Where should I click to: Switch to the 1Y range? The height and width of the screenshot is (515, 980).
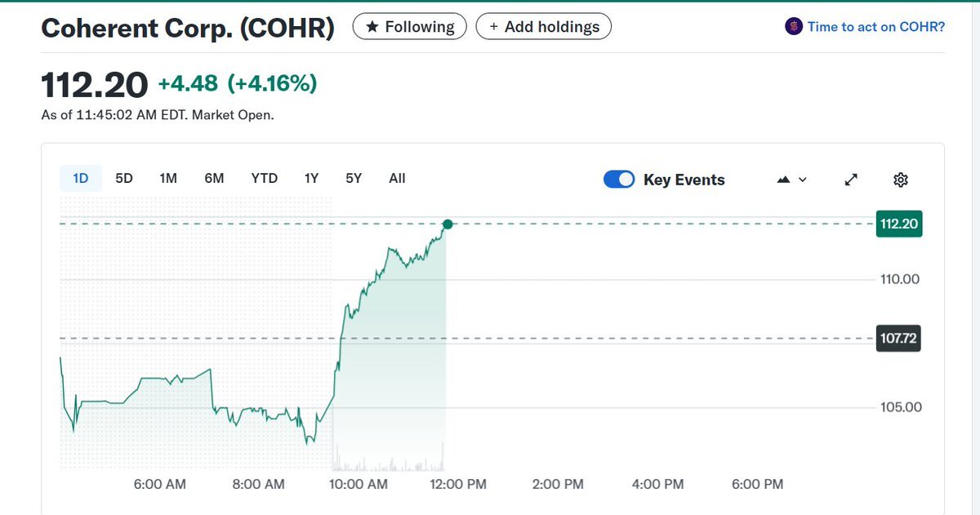pyautogui.click(x=311, y=178)
